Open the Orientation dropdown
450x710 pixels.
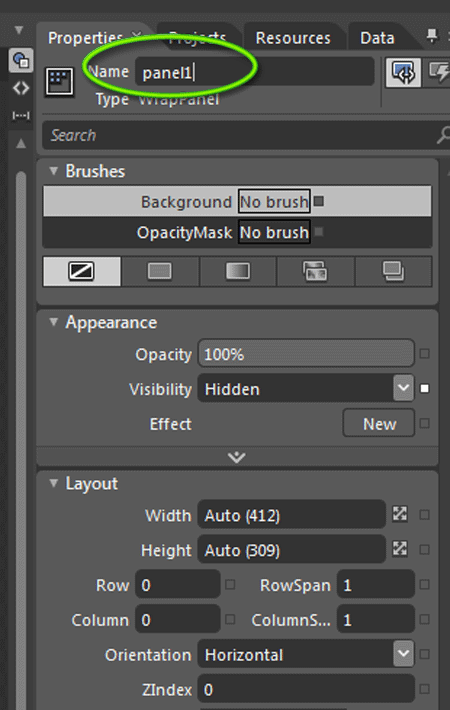click(403, 653)
